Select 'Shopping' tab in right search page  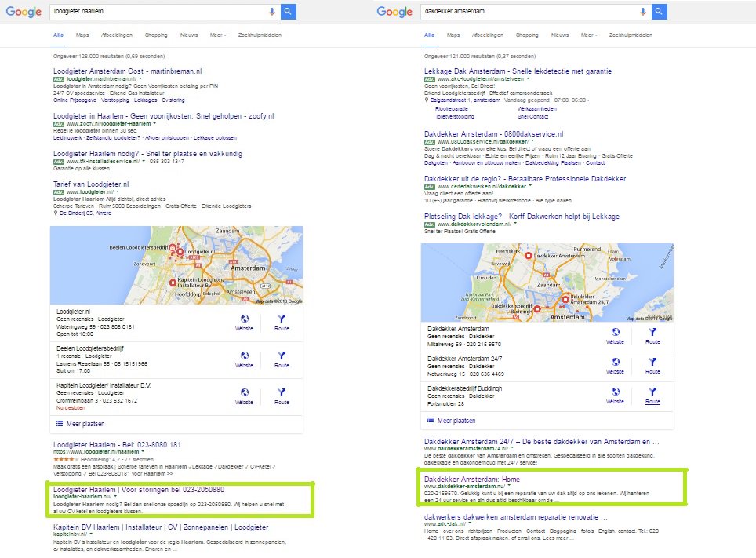coord(527,35)
